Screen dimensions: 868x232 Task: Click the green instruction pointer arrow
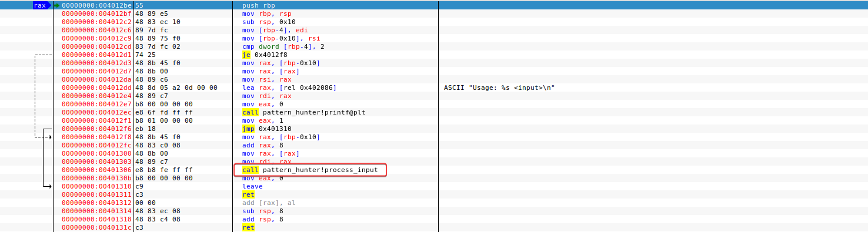click(57, 5)
